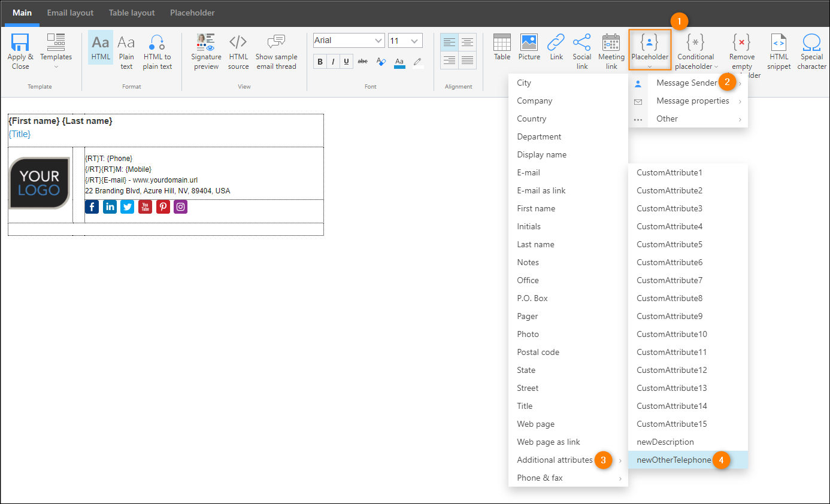
Task: Align text right
Action: [449, 60]
